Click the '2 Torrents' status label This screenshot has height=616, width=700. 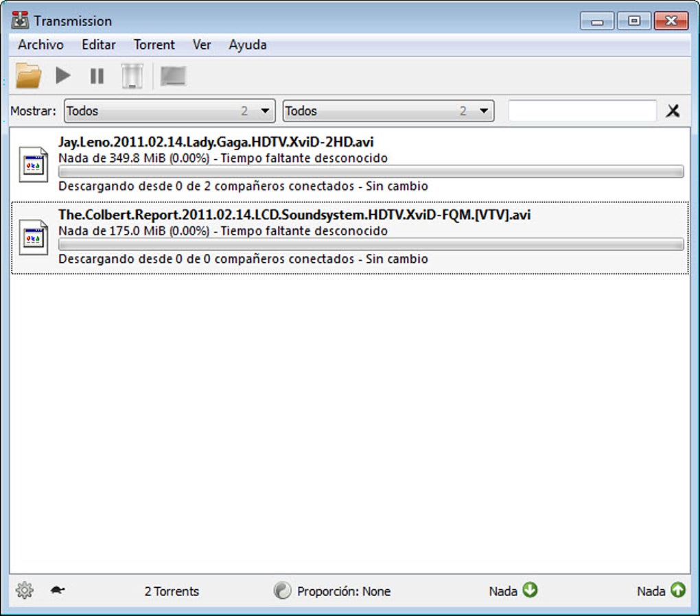[172, 591]
